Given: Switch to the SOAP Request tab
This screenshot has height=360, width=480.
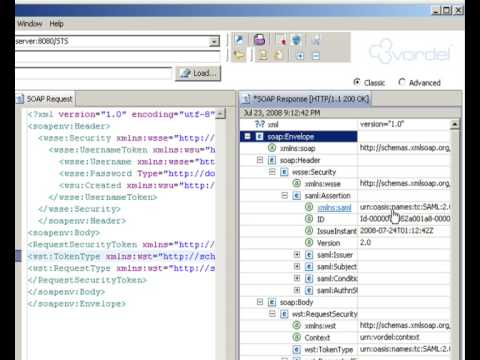Looking at the screenshot, I should (x=45, y=99).
